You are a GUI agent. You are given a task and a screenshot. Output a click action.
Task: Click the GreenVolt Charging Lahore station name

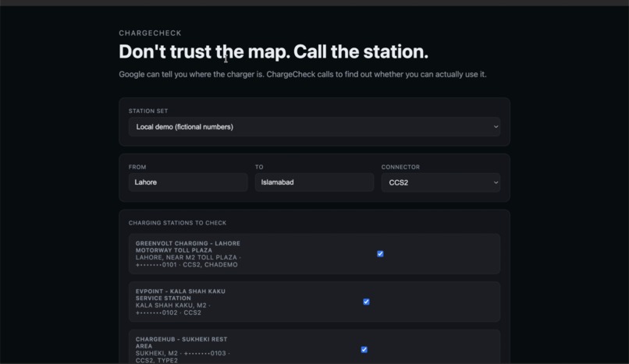pos(188,246)
